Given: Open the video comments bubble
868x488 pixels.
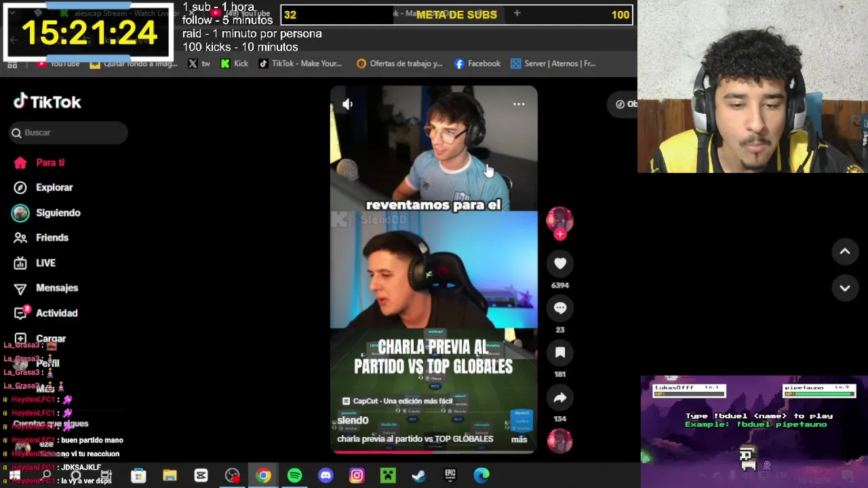Looking at the screenshot, I should pos(560,308).
